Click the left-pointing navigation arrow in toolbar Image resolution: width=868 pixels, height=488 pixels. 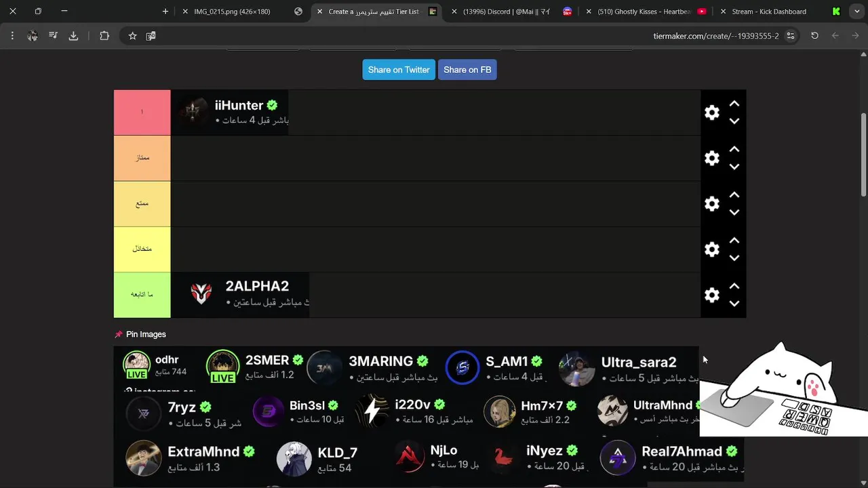835,36
